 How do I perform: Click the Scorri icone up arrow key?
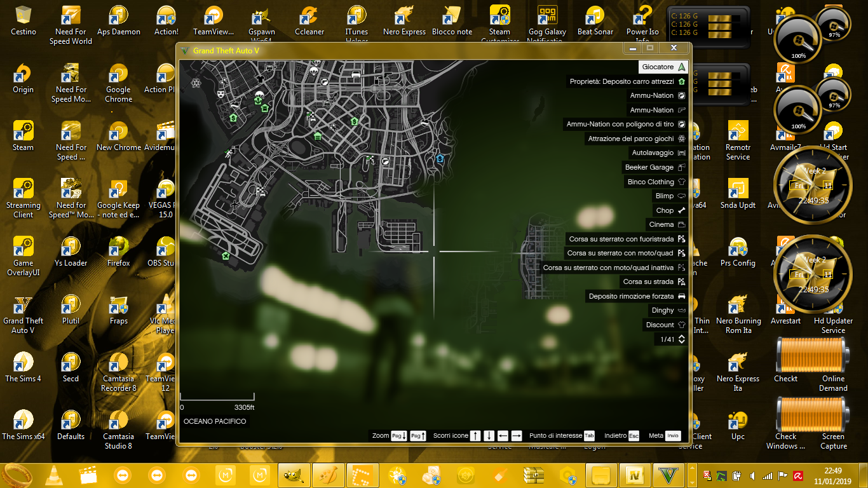475,435
